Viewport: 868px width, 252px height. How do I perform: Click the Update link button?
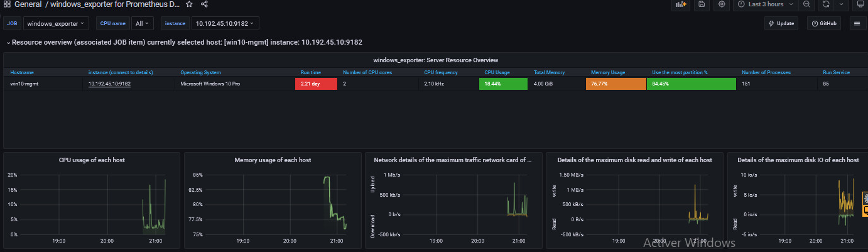(x=781, y=24)
